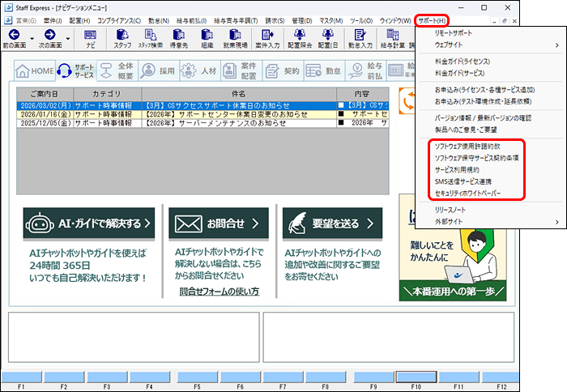This screenshot has height=392, width=567.
Task: Open the ツール(O) menu
Action: 361,20
